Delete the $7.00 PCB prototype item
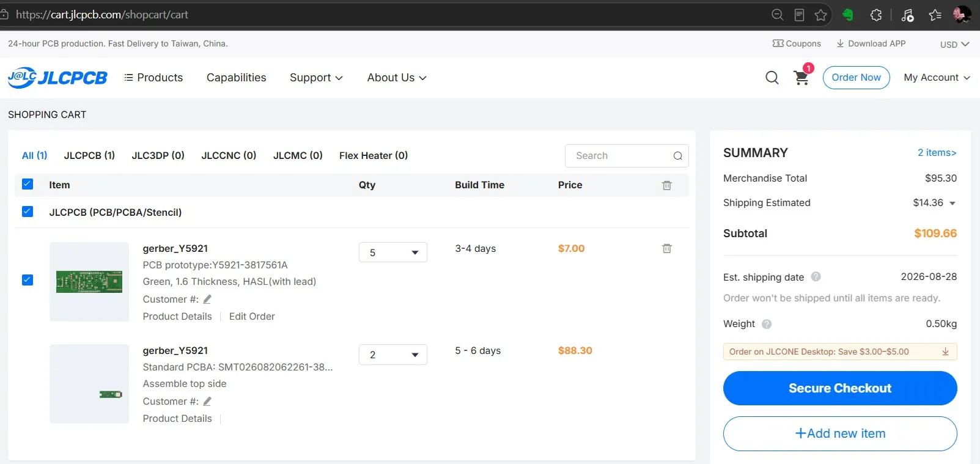This screenshot has width=980, height=464. click(x=667, y=248)
